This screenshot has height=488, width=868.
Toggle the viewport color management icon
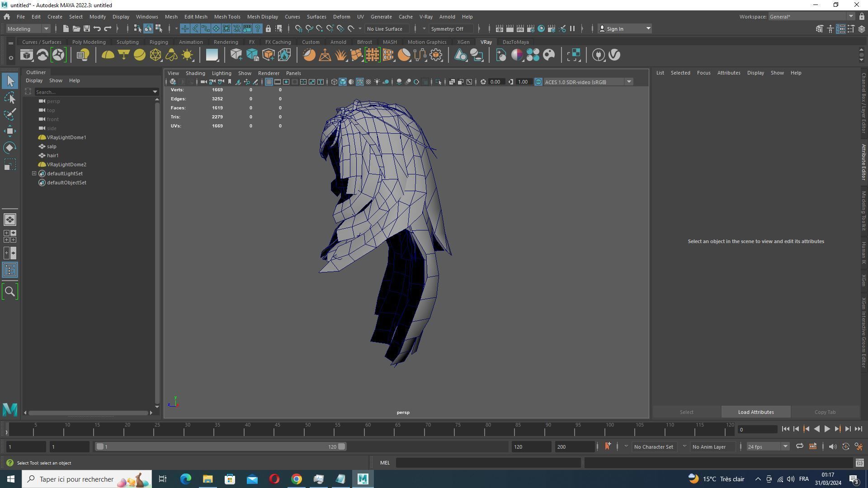538,82
